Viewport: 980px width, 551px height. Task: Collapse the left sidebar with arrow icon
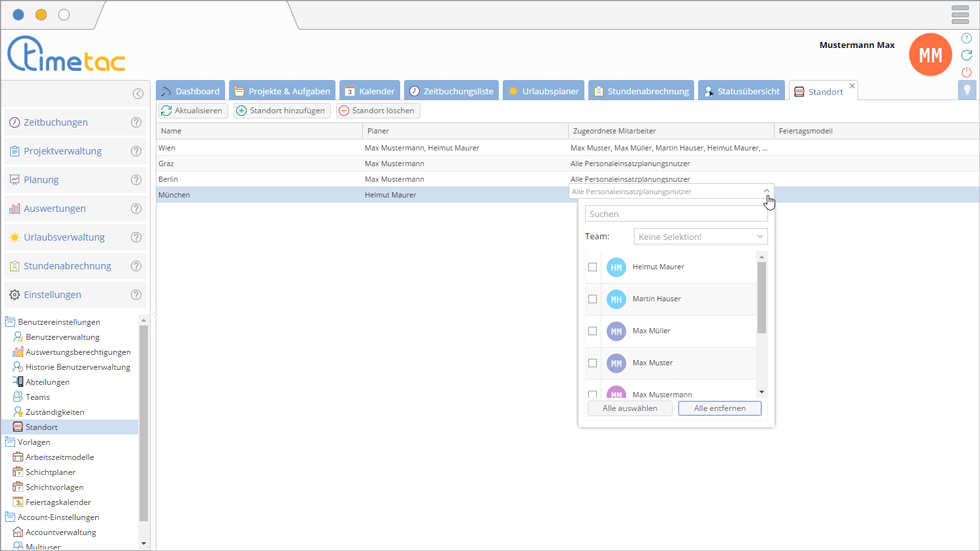click(138, 94)
